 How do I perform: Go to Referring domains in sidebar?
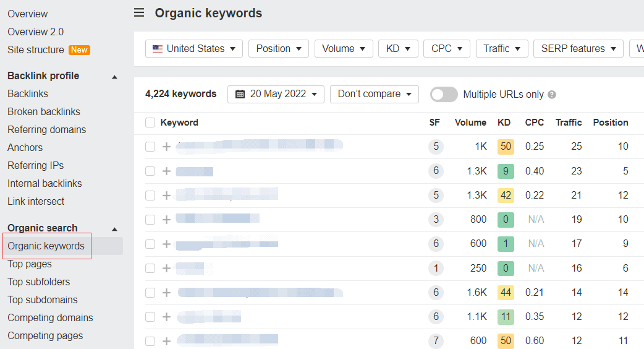(x=47, y=129)
